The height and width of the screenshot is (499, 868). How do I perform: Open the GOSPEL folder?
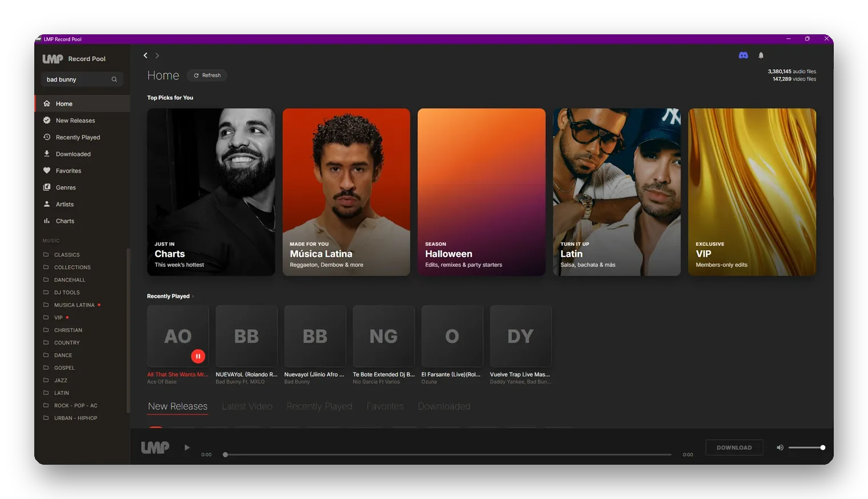pos(64,368)
